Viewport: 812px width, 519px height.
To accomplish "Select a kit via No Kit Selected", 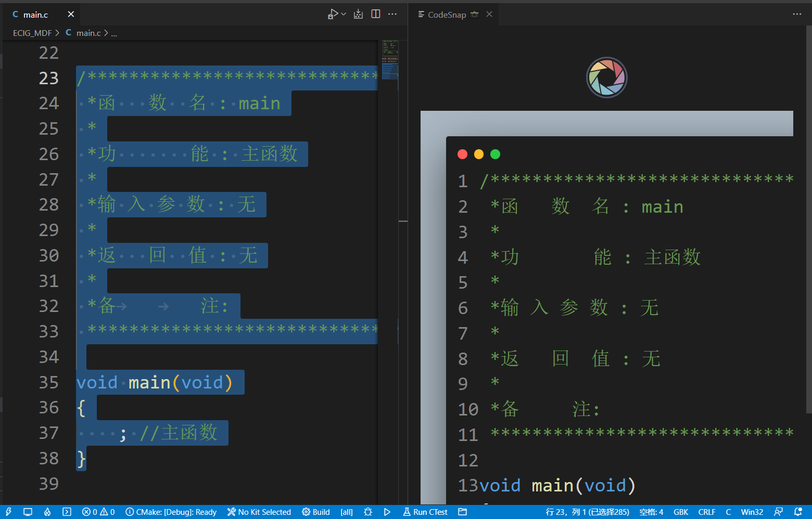I will (259, 512).
